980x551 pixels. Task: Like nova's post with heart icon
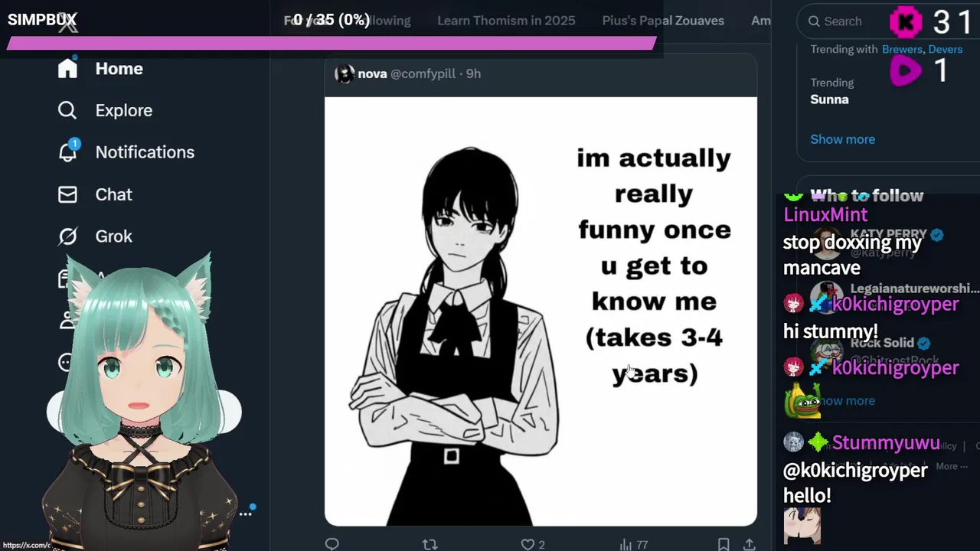click(x=528, y=544)
